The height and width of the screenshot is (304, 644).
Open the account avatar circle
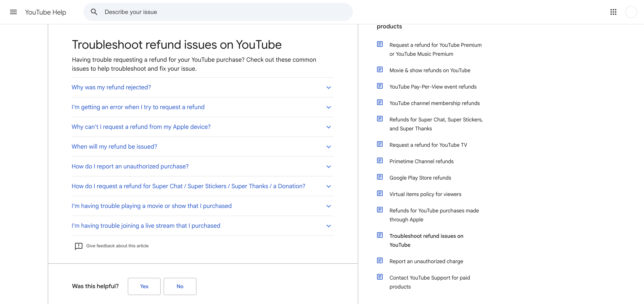click(631, 12)
